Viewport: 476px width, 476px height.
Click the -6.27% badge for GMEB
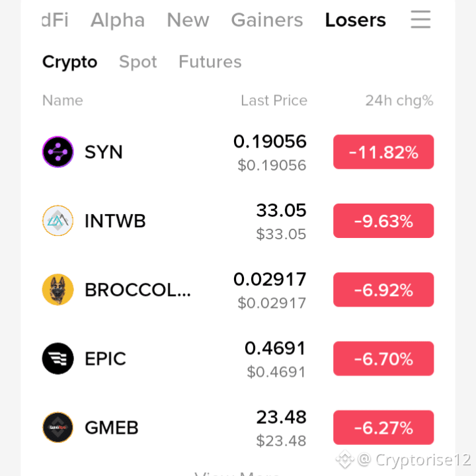(383, 428)
